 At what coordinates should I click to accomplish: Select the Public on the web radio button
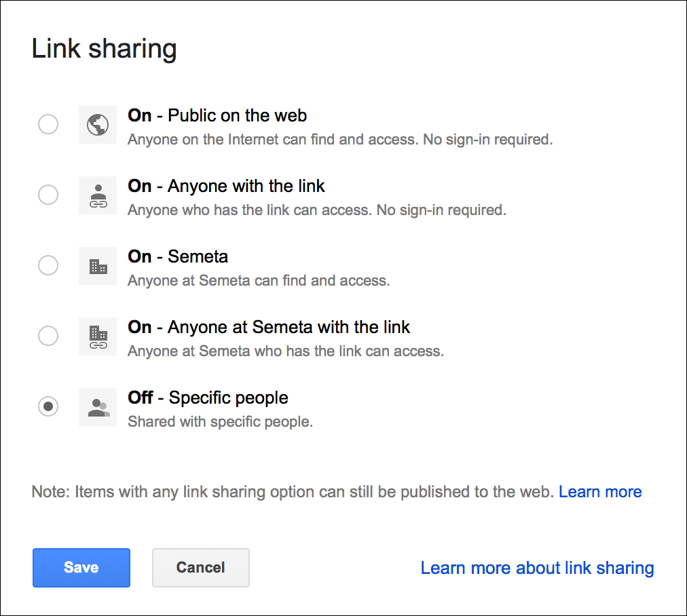click(48, 125)
